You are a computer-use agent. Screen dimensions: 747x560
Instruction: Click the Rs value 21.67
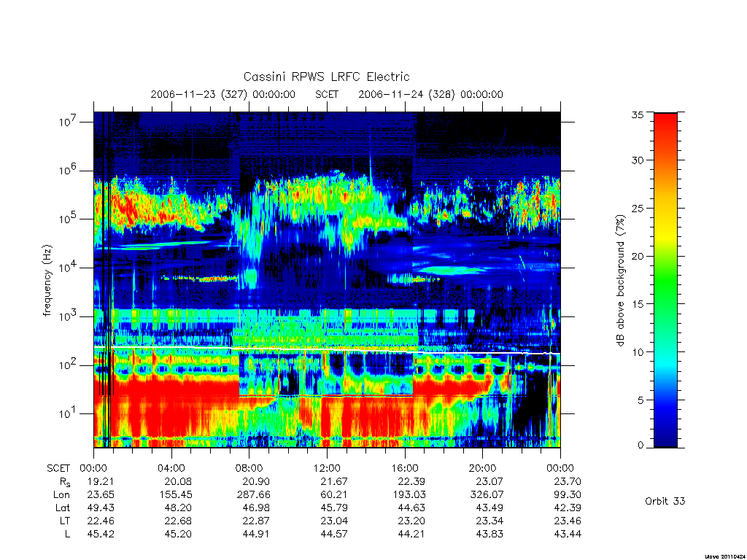(x=334, y=481)
